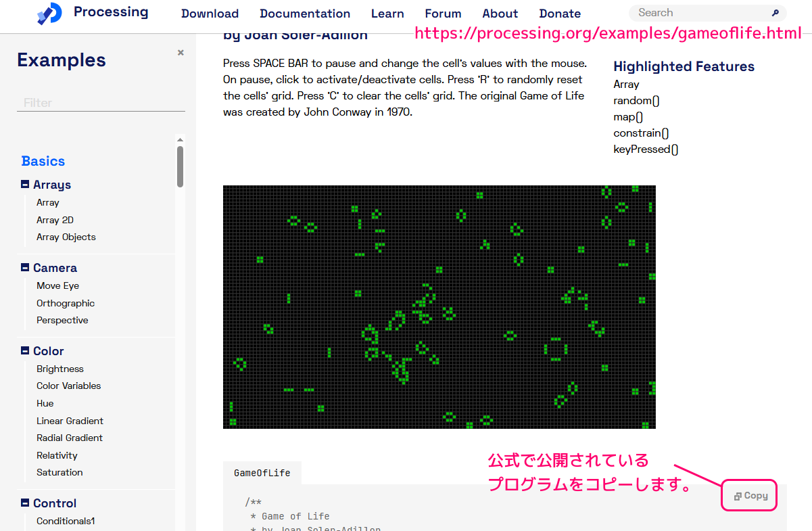This screenshot has height=531, width=812.
Task: Open the keyPressed() highlighted feature link
Action: pyautogui.click(x=646, y=149)
